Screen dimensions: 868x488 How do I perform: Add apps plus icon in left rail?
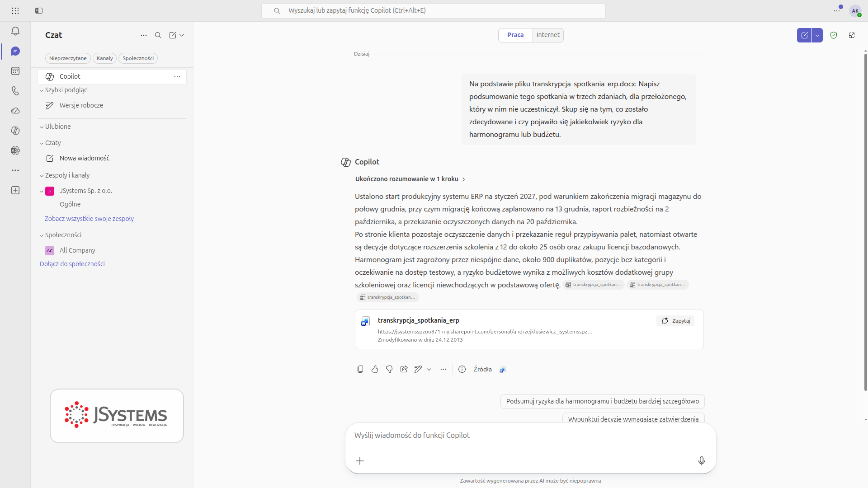15,190
